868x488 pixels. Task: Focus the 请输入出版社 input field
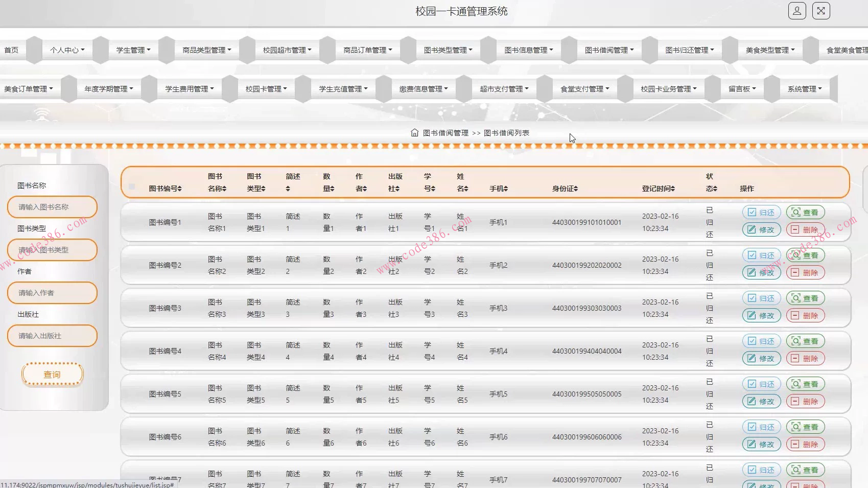pos(52,336)
